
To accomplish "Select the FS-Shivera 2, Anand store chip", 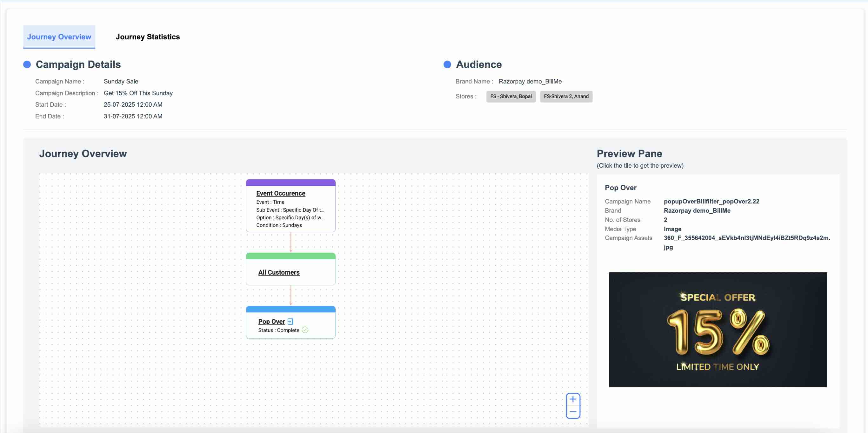I will tap(566, 97).
